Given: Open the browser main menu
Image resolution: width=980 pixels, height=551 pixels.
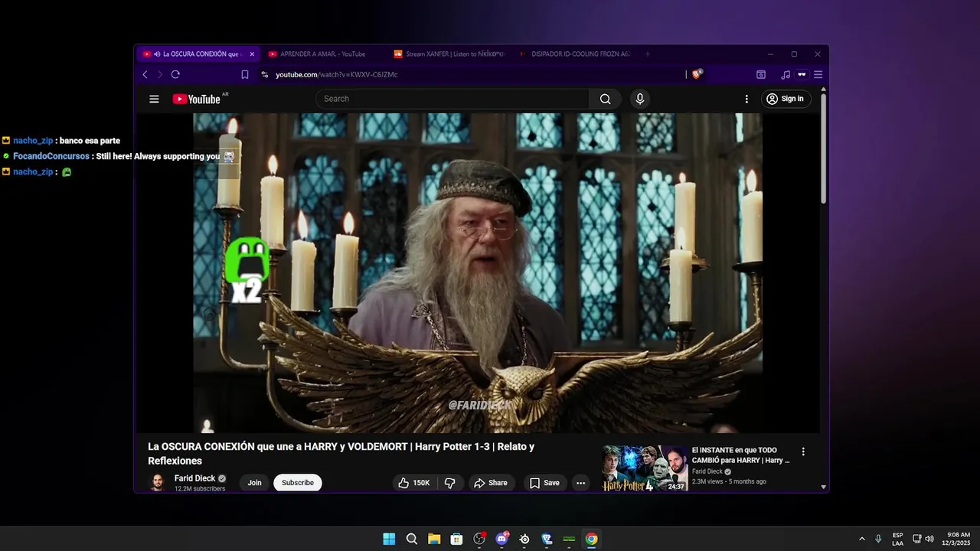Looking at the screenshot, I should (x=818, y=74).
